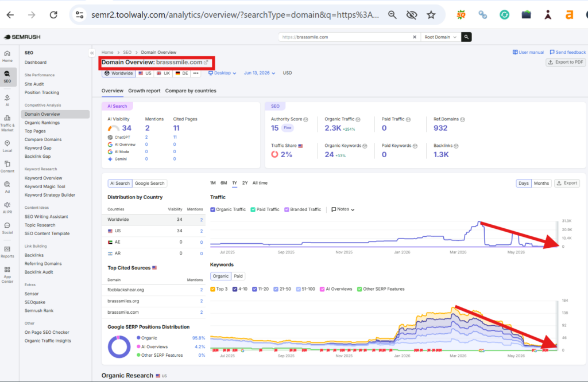Click the Send feedback link

point(567,52)
